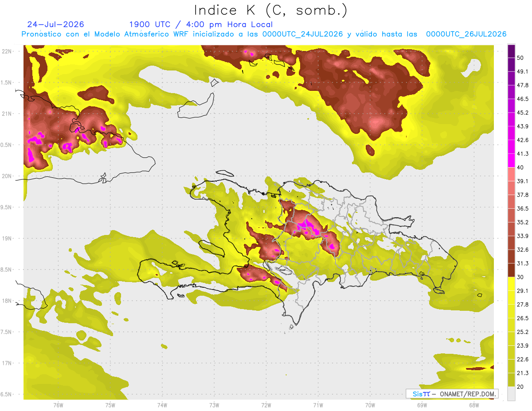
Task: Click the "36.5" value on the color scale
Action: pos(522,208)
